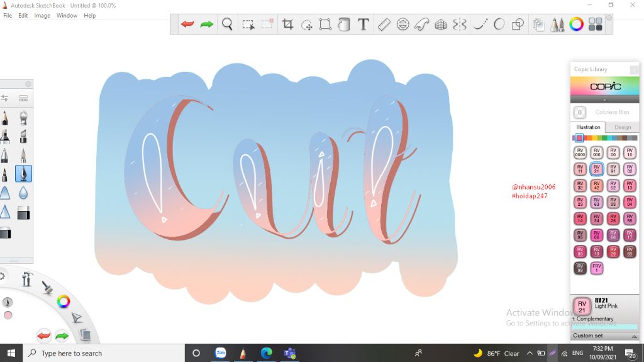This screenshot has width=644, height=362.
Task: Select the Predictive Stroke circle tool
Action: tap(499, 25)
